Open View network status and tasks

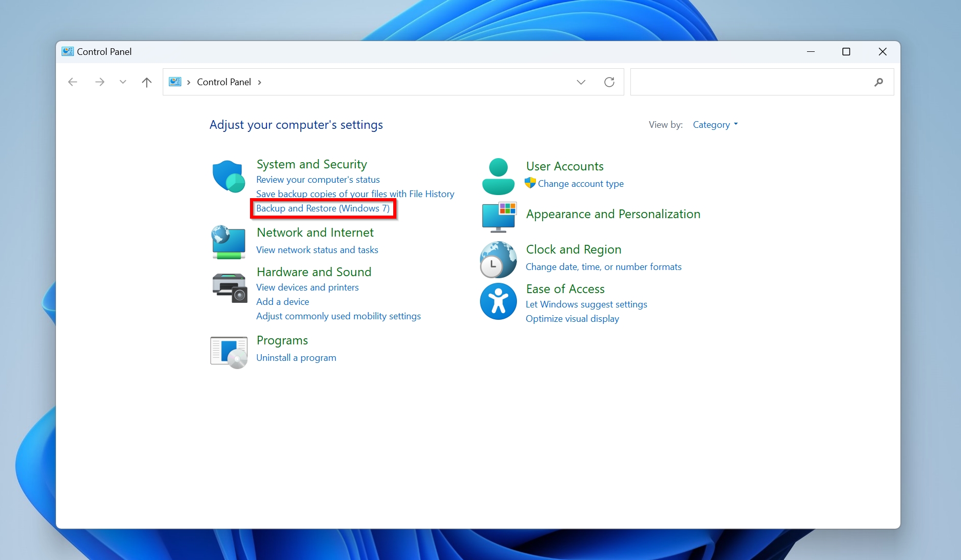click(x=317, y=250)
